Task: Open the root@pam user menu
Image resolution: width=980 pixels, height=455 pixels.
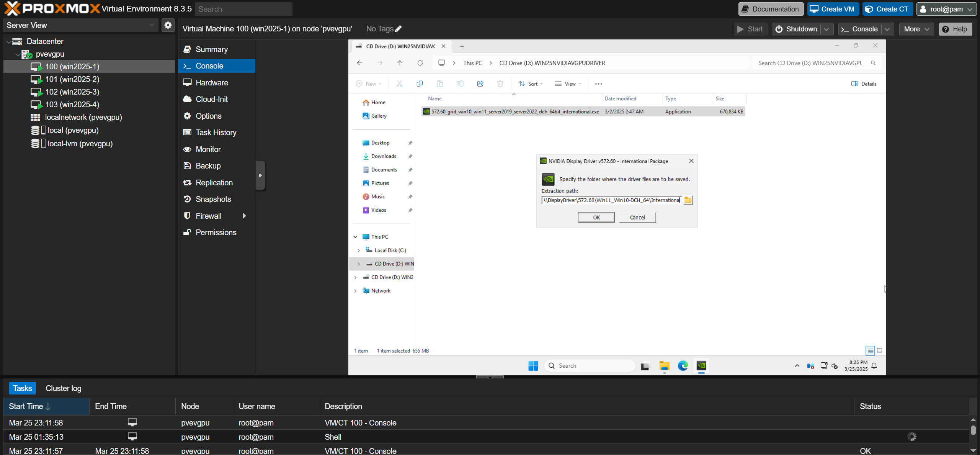Action: pos(946,9)
